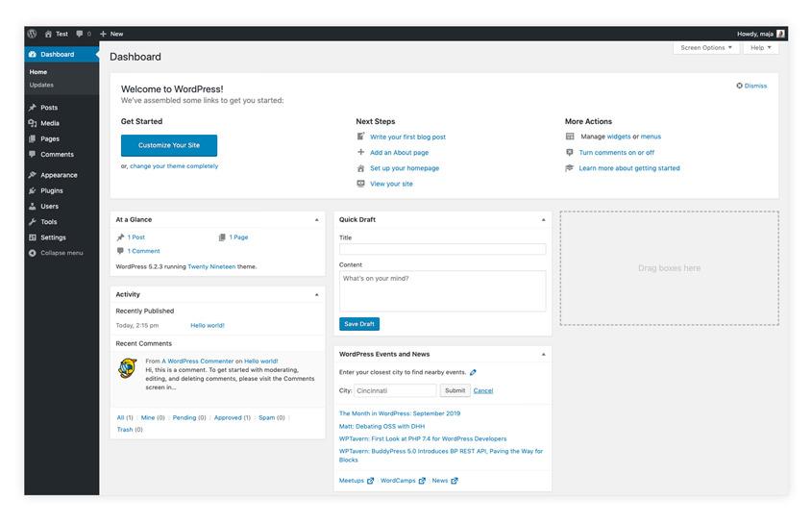Open the Twenty Nineteen theme link
Viewport: 812px width, 524px height.
[211, 266]
